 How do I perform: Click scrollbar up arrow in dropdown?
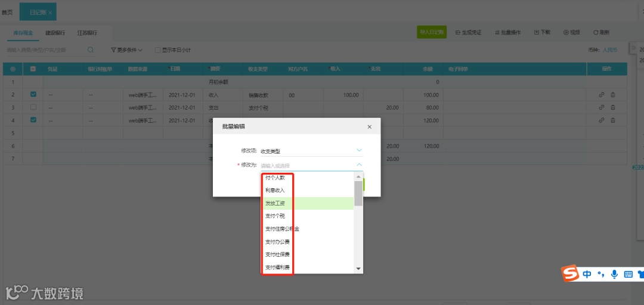358,177
